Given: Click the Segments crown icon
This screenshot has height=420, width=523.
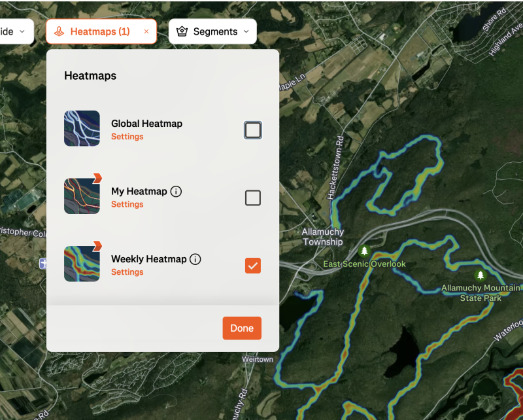Looking at the screenshot, I should point(182,31).
